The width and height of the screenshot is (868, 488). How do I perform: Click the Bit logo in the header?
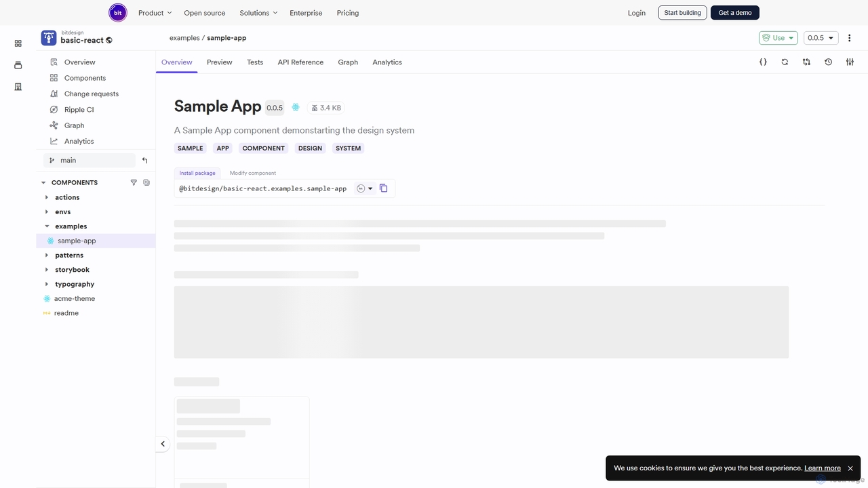(x=118, y=12)
